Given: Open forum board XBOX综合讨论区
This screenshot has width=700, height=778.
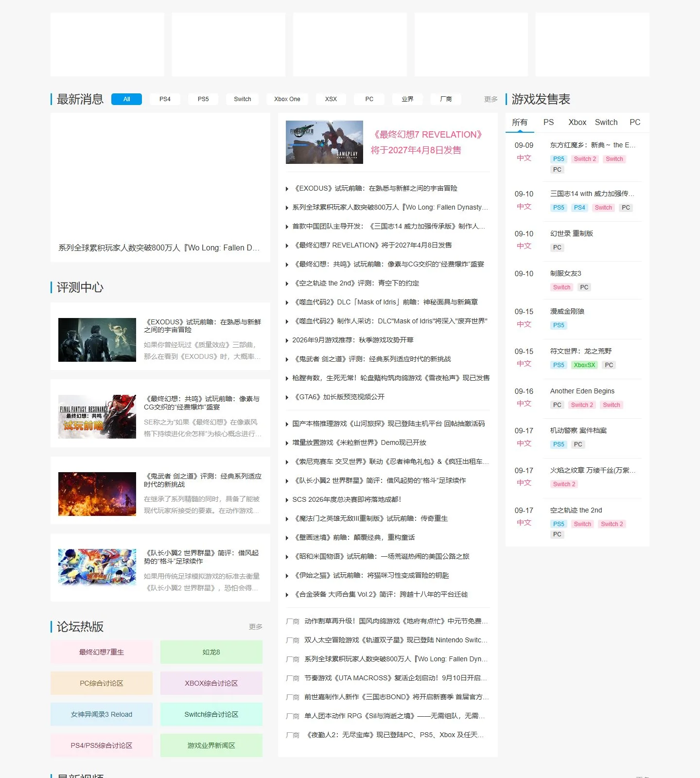Looking at the screenshot, I should 211,683.
